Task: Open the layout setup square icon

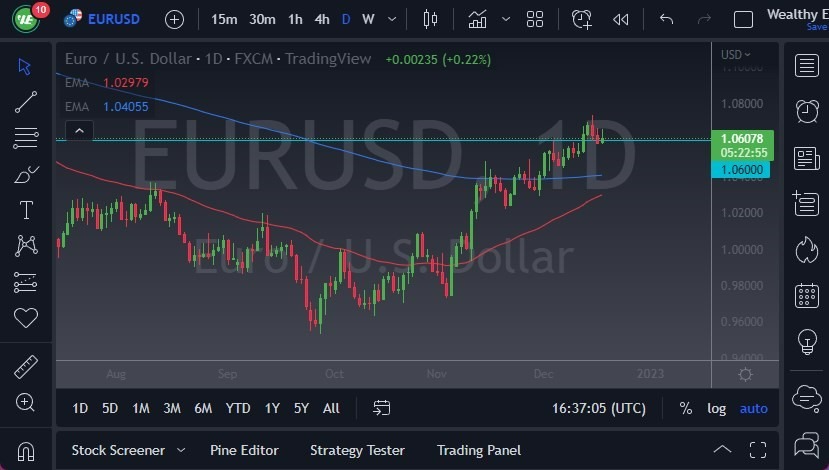Action: pos(743,20)
